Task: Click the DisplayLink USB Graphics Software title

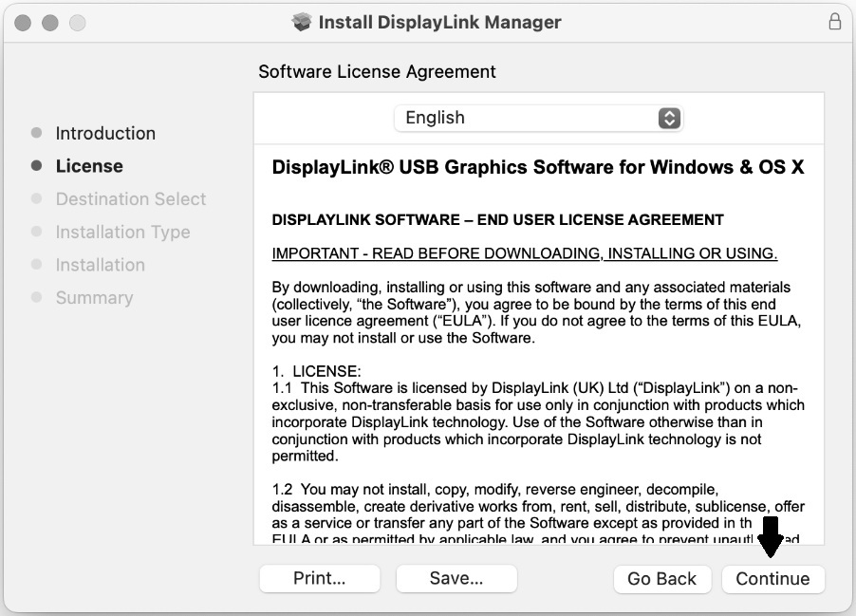Action: point(538,167)
